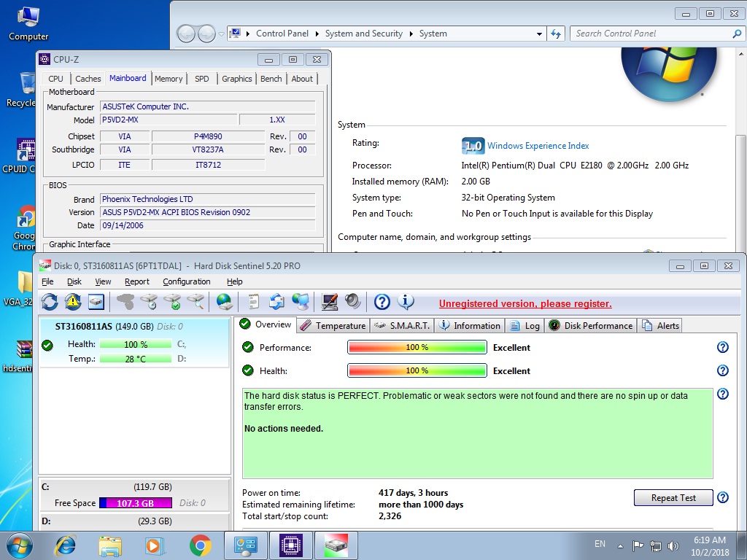The width and height of the screenshot is (747, 560).
Task: Click the unregistered version register link
Action: pos(525,303)
